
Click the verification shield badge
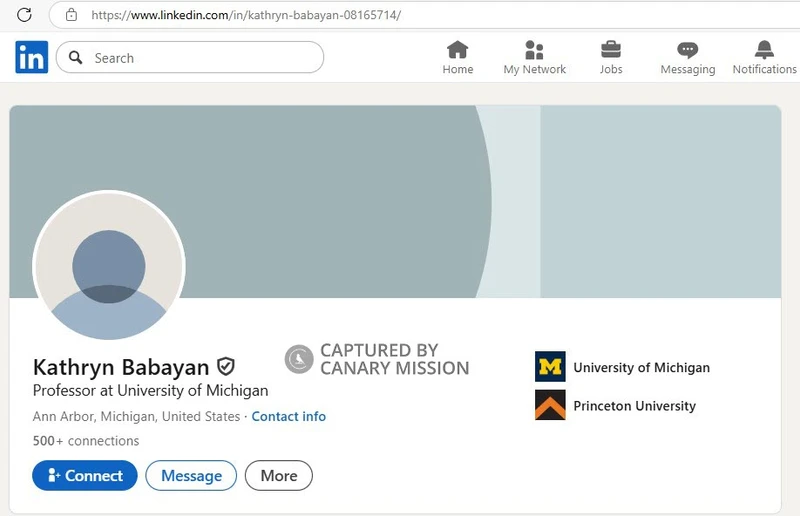click(226, 367)
